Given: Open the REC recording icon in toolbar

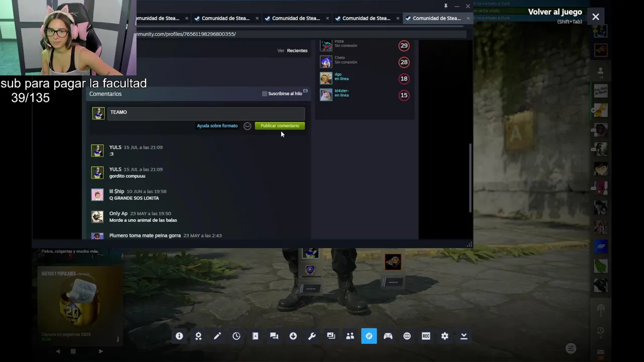Looking at the screenshot, I should pyautogui.click(x=426, y=336).
